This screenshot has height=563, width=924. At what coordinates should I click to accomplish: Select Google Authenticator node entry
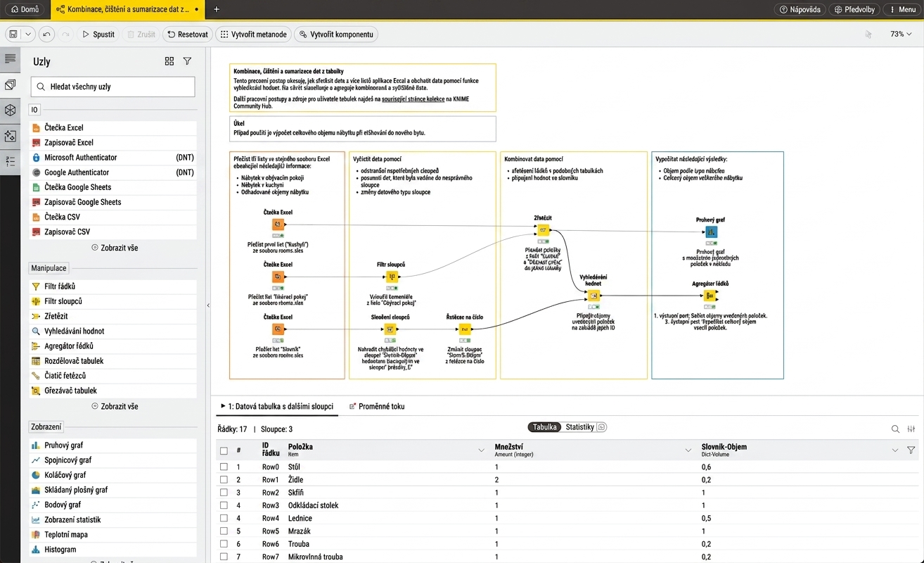(113, 172)
